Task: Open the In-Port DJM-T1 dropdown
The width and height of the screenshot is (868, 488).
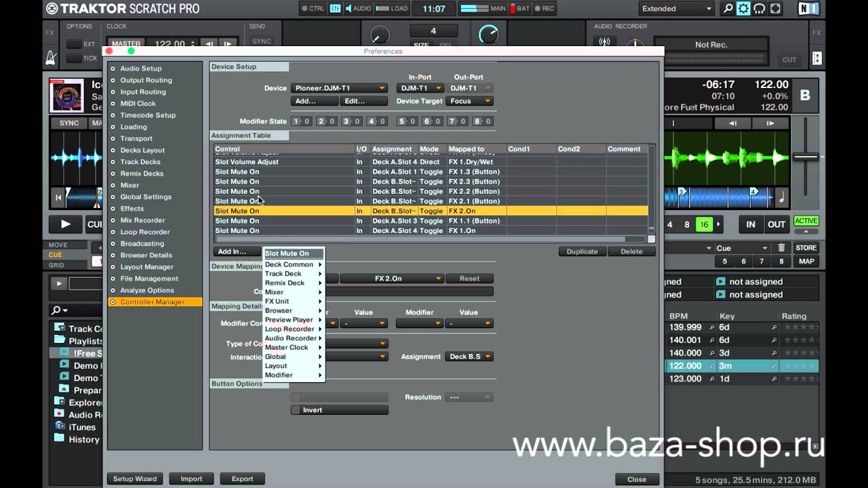Action: (420, 88)
